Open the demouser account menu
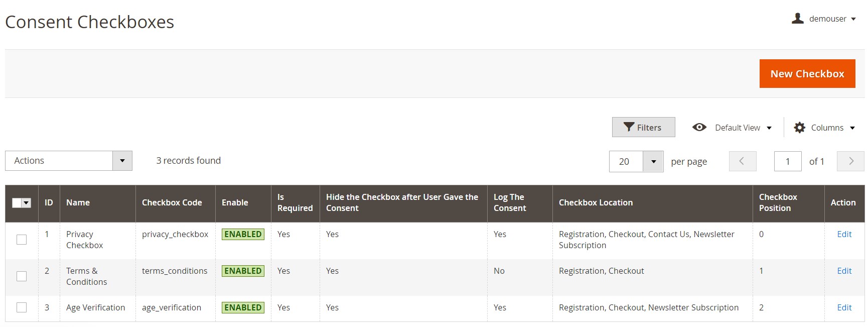The image size is (868, 327). click(824, 19)
